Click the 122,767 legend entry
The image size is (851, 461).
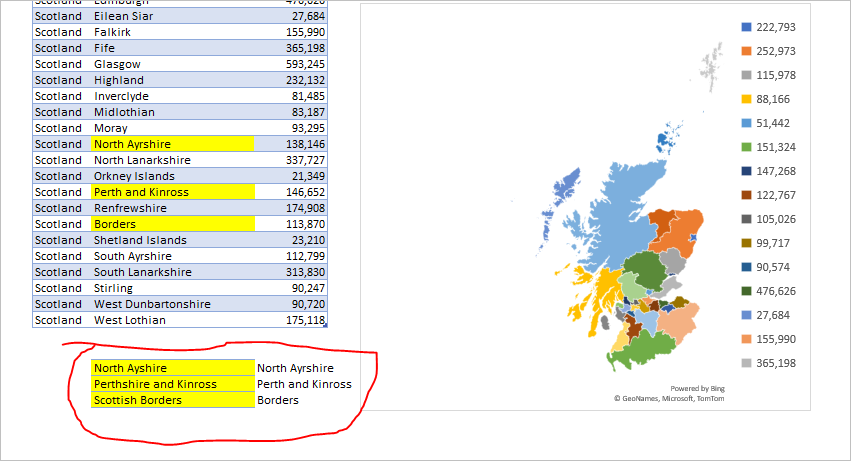coord(769,195)
